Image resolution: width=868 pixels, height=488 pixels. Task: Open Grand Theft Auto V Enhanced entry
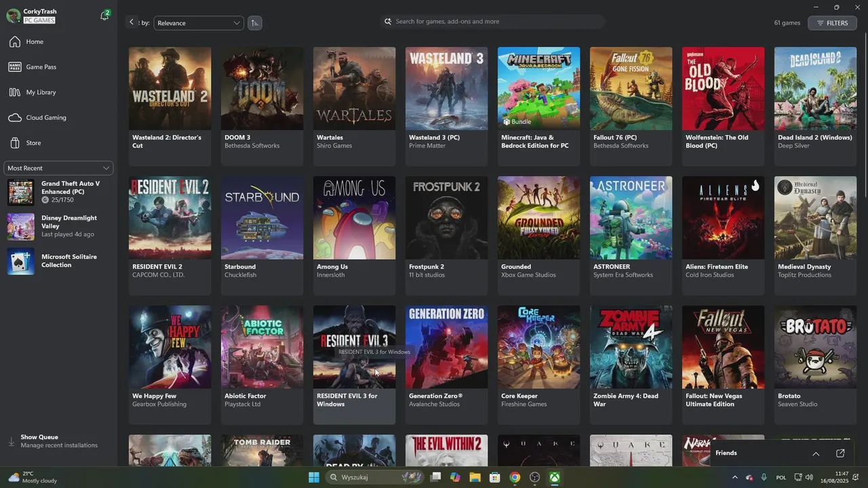pyautogui.click(x=58, y=192)
